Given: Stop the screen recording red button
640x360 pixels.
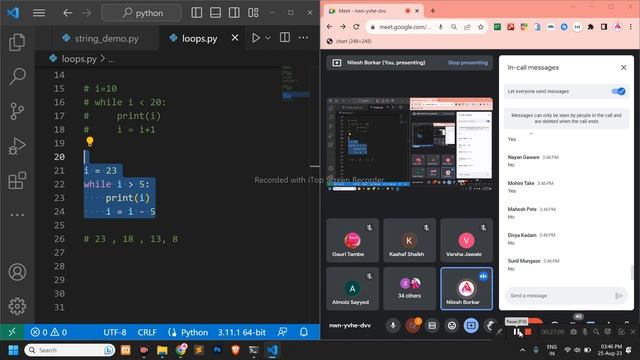Looking at the screenshot, I should (528, 332).
